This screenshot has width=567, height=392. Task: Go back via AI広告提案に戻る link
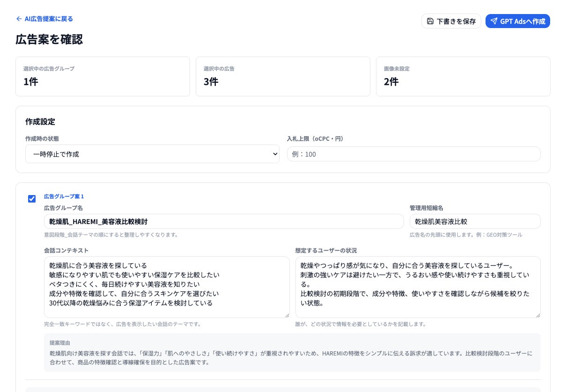coord(44,19)
